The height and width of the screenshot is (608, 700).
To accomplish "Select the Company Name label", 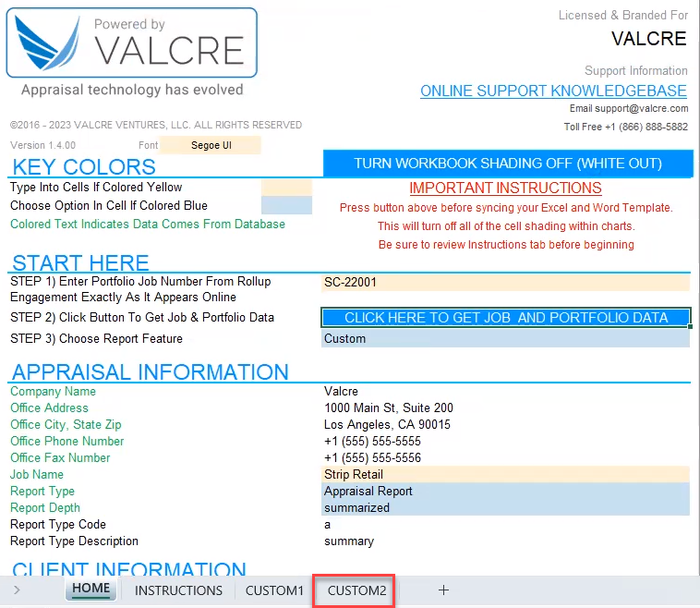I will (x=54, y=392).
